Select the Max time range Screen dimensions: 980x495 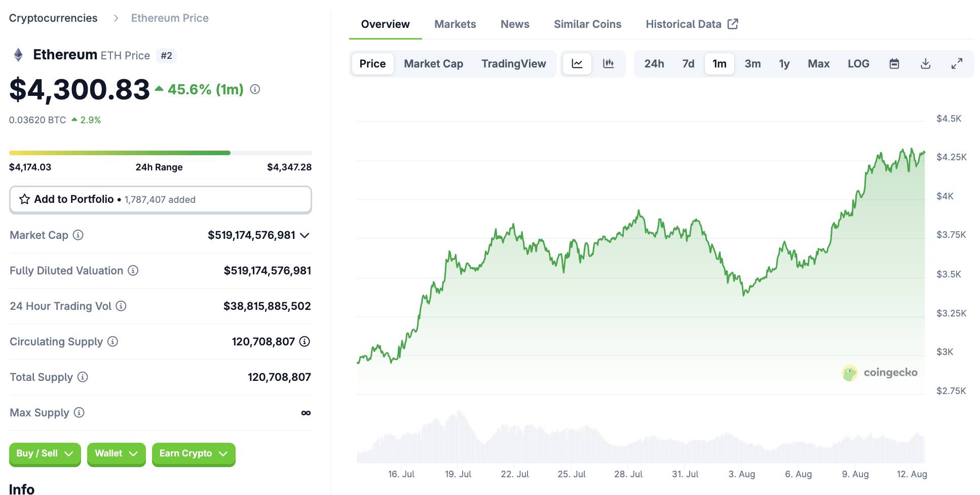(x=818, y=64)
